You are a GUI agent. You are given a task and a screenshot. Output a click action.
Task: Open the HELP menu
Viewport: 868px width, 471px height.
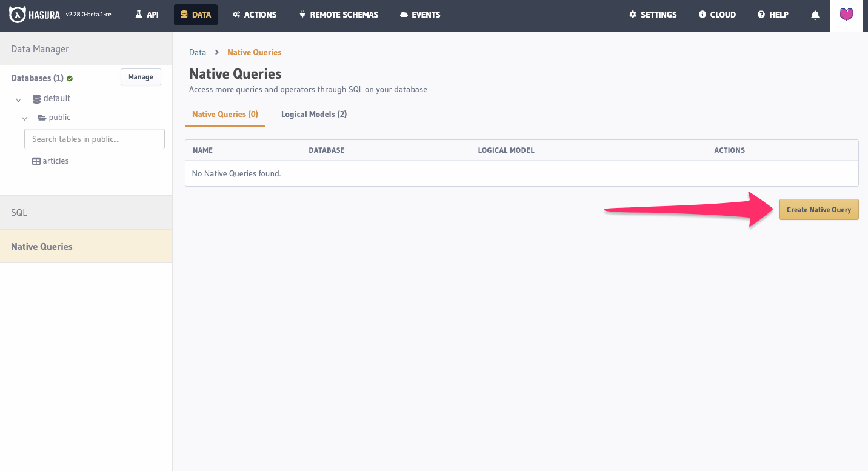coord(773,15)
